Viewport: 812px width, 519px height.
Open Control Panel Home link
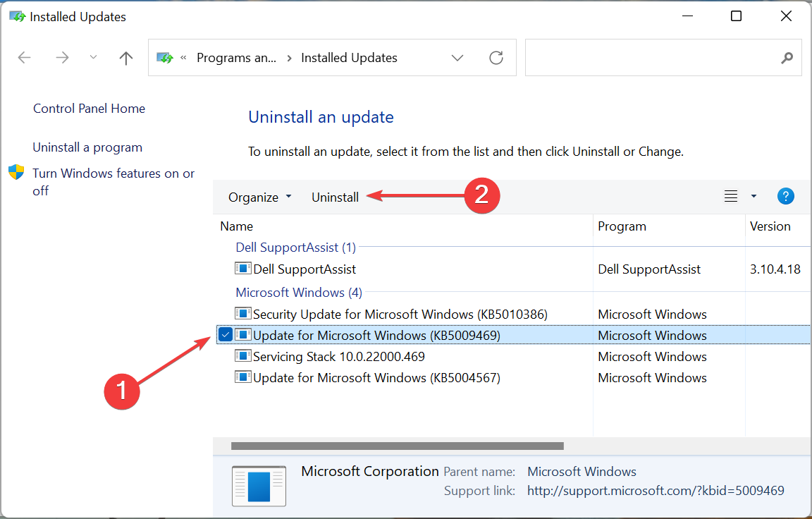(89, 109)
